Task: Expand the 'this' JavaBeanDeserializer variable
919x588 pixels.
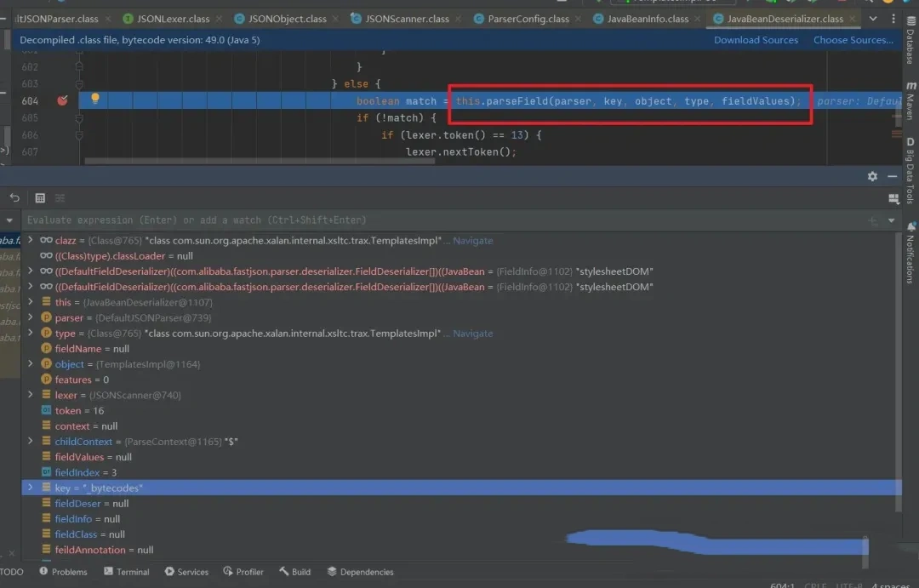Action: click(31, 302)
